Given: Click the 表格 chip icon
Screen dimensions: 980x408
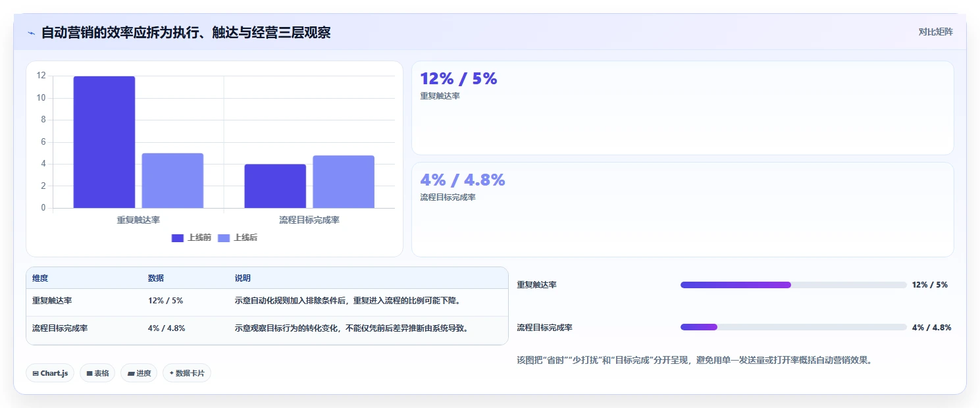Looking at the screenshot, I should click(x=90, y=373).
